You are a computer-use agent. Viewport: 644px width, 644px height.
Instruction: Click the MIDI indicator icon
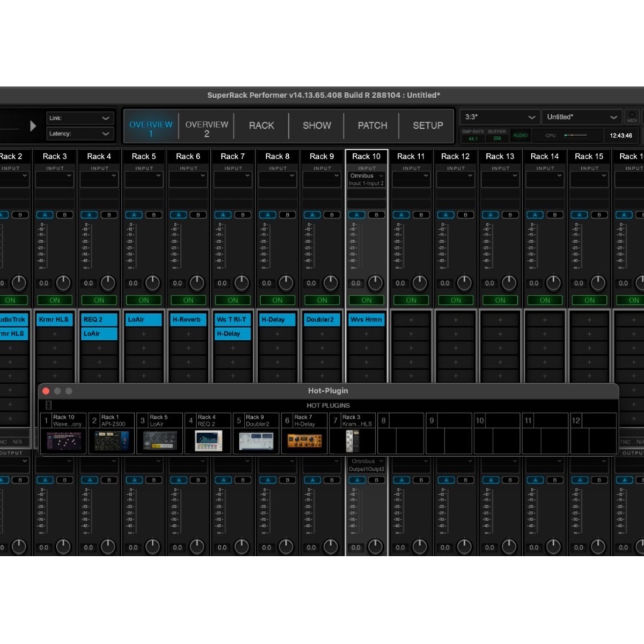pyautogui.click(x=632, y=117)
